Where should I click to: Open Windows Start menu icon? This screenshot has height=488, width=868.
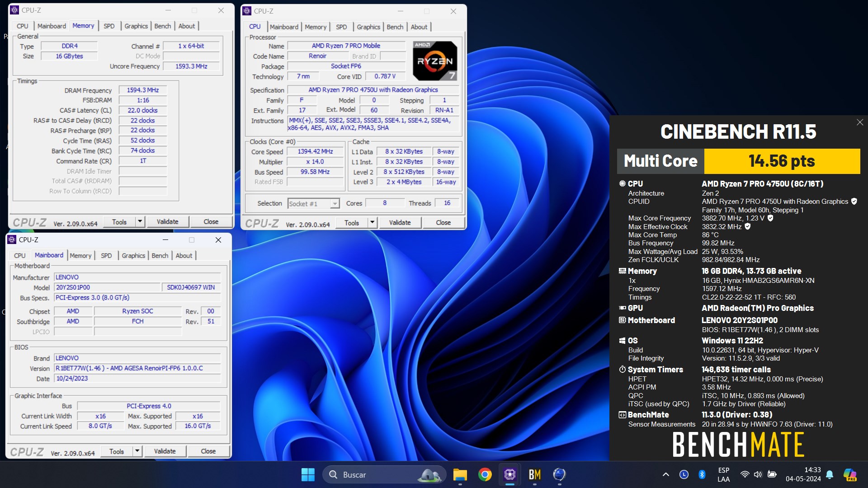coord(308,474)
